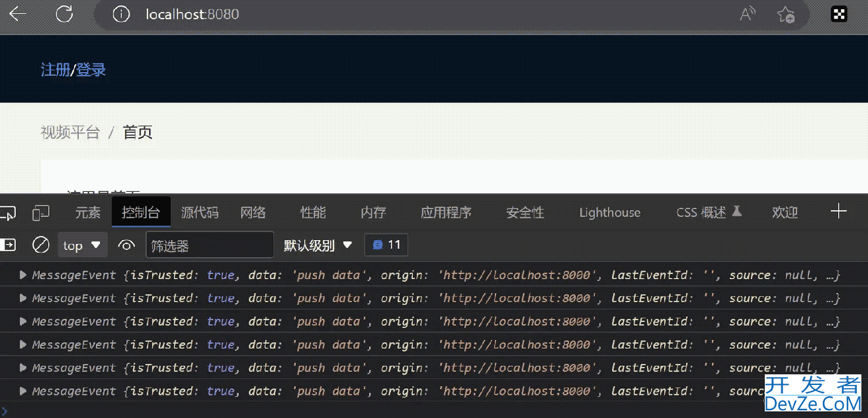
Task: Click the 视频平台 breadcrumb
Action: tap(70, 132)
